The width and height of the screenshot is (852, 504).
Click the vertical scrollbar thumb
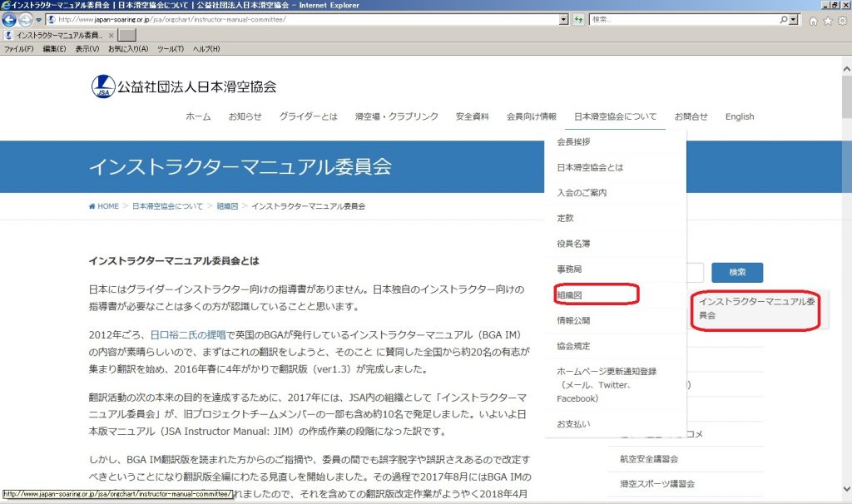(846, 96)
